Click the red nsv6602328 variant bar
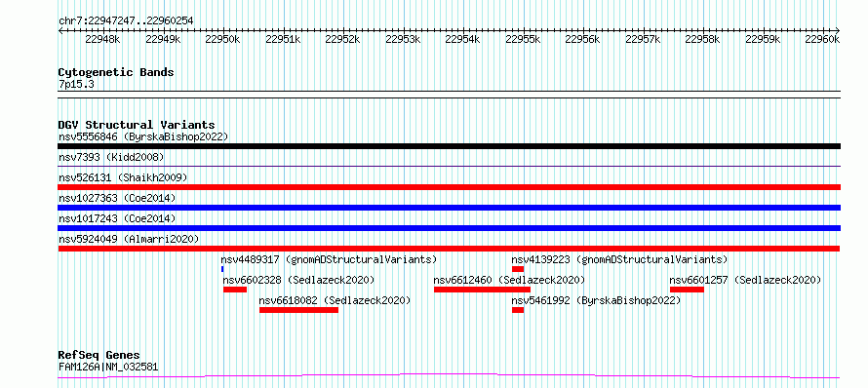 [235, 290]
